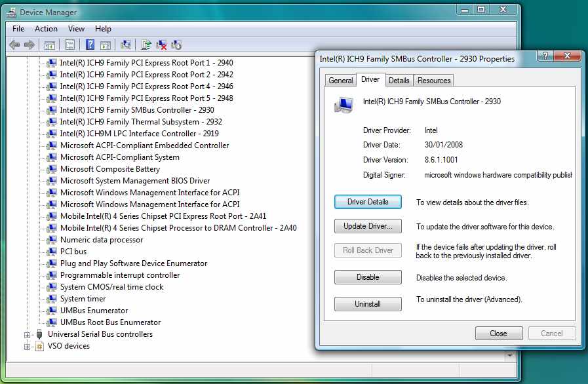
Task: Open the Help menu
Action: 103,29
